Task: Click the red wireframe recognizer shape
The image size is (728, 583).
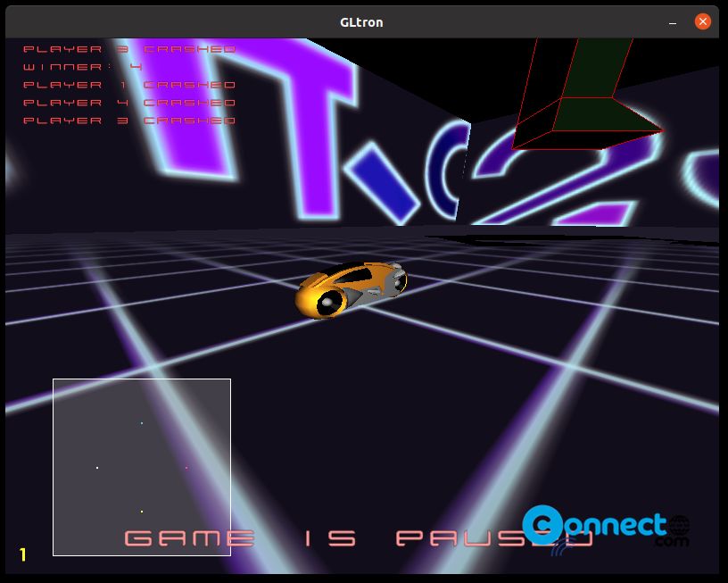Action: pos(587,94)
